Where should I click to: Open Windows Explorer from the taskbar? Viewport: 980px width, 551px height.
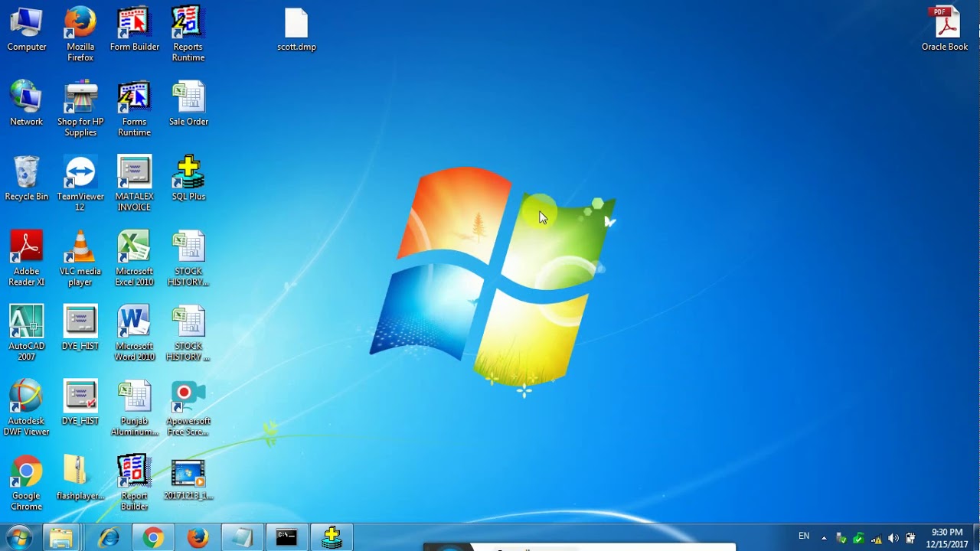click(61, 538)
